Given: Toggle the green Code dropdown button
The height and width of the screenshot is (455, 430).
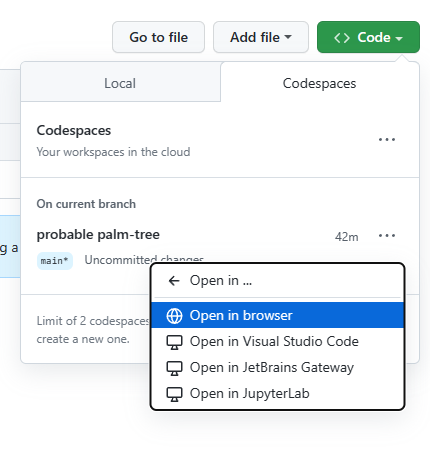Looking at the screenshot, I should pos(368,37).
